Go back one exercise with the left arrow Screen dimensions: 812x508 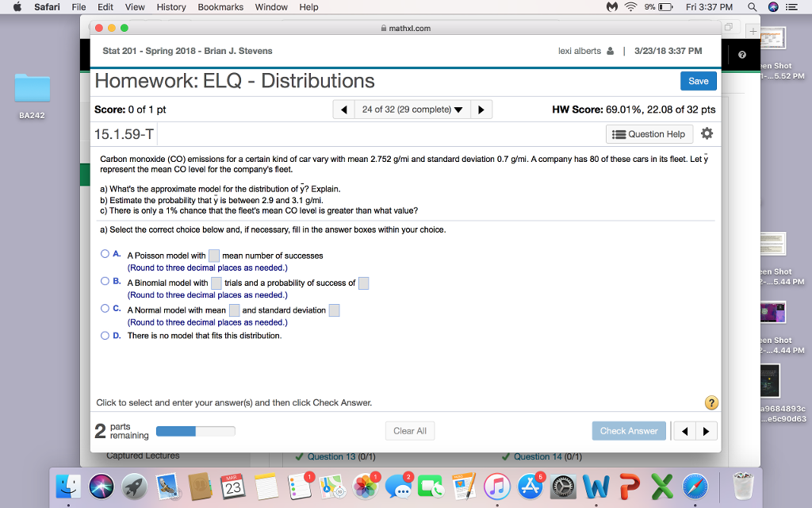click(x=343, y=108)
